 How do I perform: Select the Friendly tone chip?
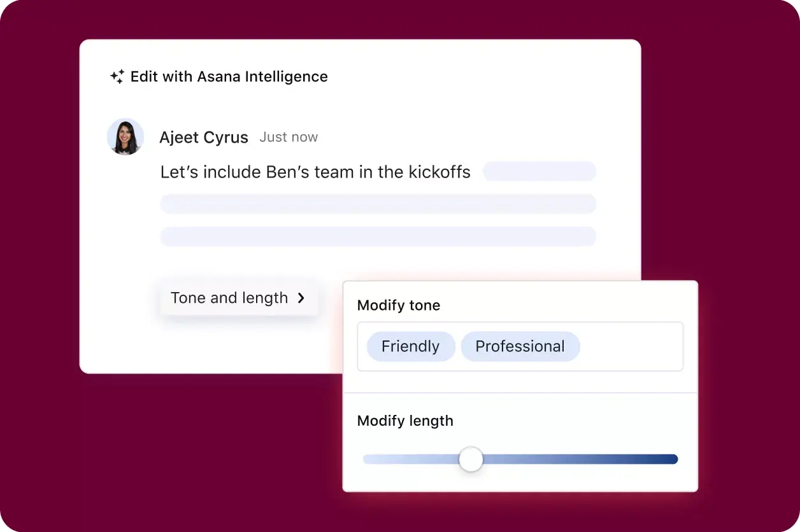411,346
